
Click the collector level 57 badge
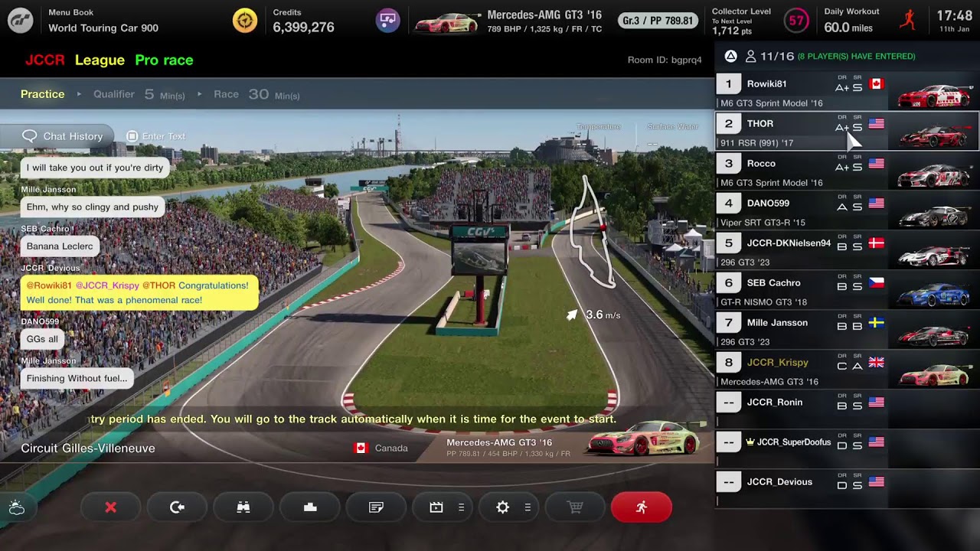click(797, 21)
